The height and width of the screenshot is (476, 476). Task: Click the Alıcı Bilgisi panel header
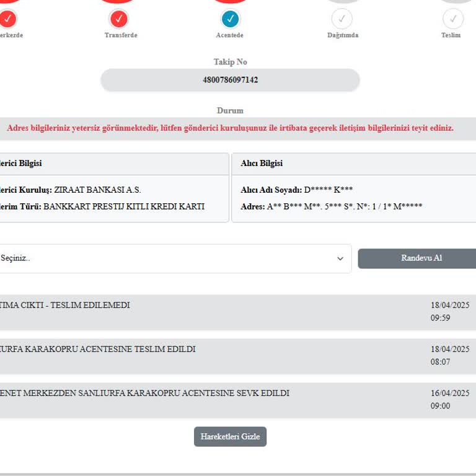click(x=354, y=164)
